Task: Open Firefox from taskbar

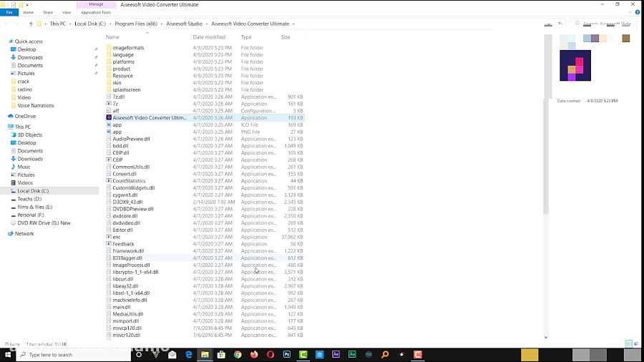Action: tap(254, 355)
